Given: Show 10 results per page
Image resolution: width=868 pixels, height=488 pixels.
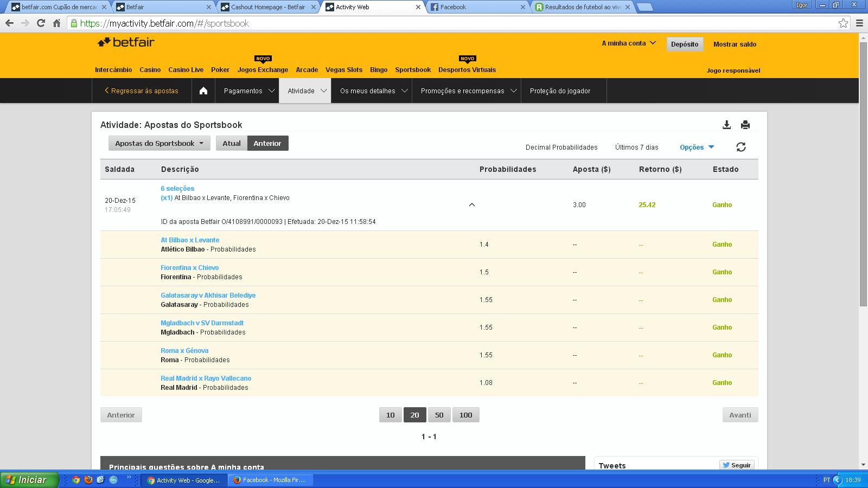Looking at the screenshot, I should 390,415.
